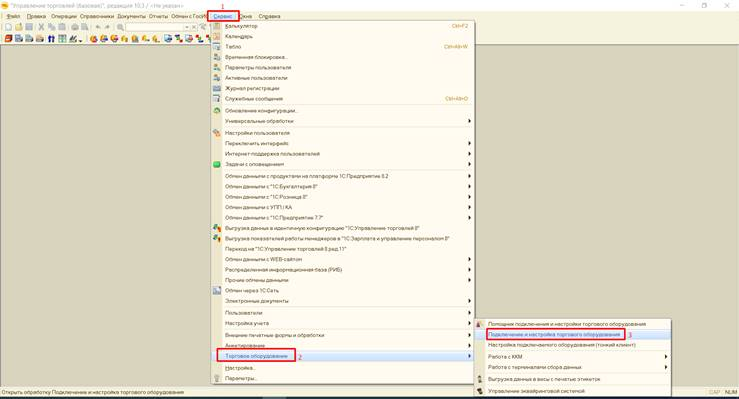Expand Обмен данными с "1С:Розница 8" submenu
This screenshot has width=739, height=399.
(343, 197)
